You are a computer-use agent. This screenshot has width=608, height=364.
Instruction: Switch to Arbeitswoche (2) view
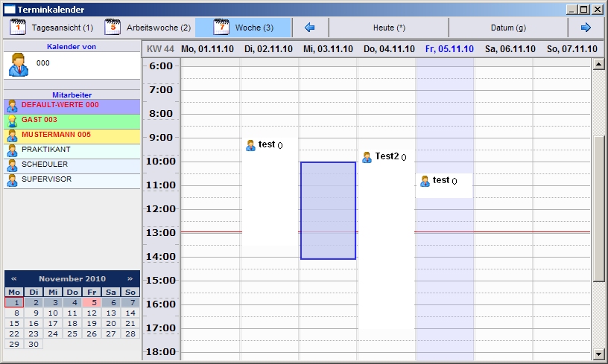[148, 28]
